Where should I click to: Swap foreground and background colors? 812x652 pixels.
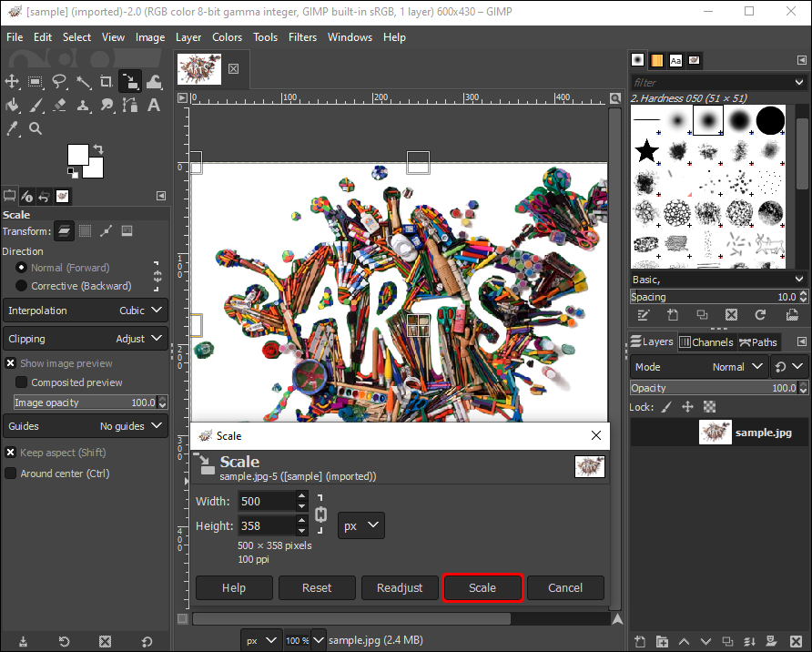point(98,148)
